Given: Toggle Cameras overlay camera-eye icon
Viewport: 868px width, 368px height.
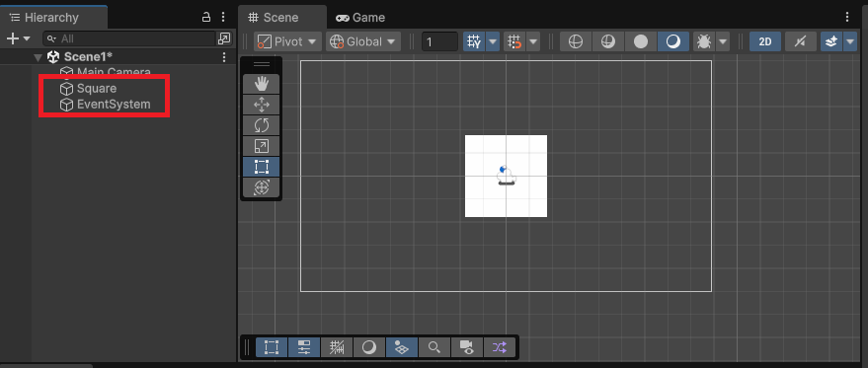Looking at the screenshot, I should (x=467, y=347).
